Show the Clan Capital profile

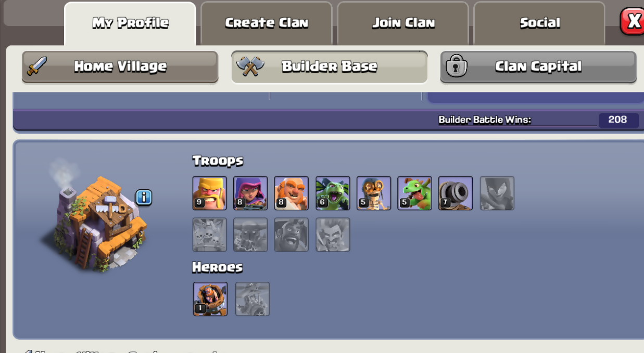[x=538, y=67]
